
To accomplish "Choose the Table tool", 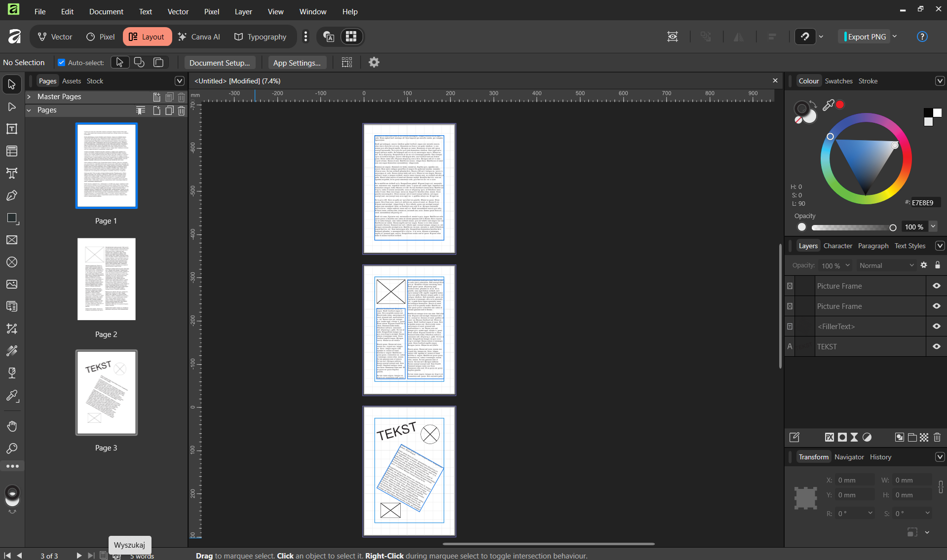I will (x=12, y=151).
